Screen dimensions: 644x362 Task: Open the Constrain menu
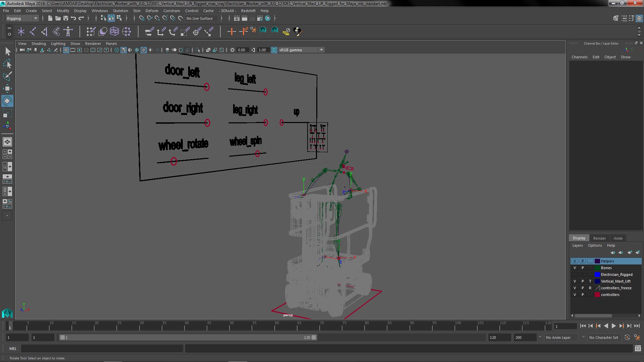pos(172,11)
